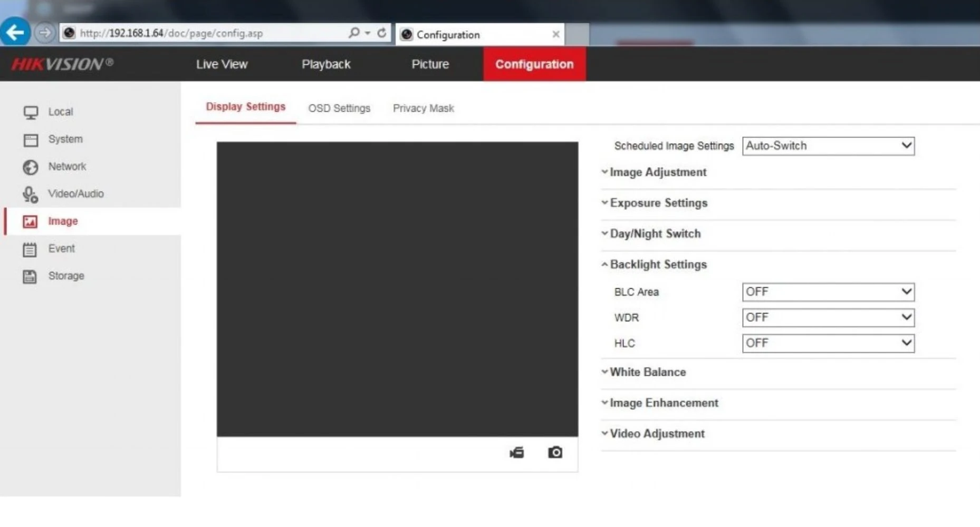Click the Video/Audio microphone icon

[30, 194]
